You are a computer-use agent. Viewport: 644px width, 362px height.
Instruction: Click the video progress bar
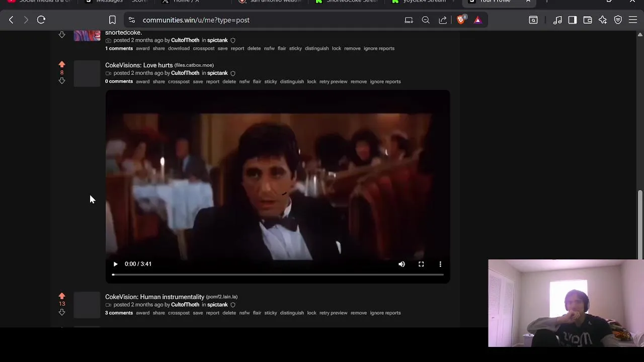click(x=278, y=275)
